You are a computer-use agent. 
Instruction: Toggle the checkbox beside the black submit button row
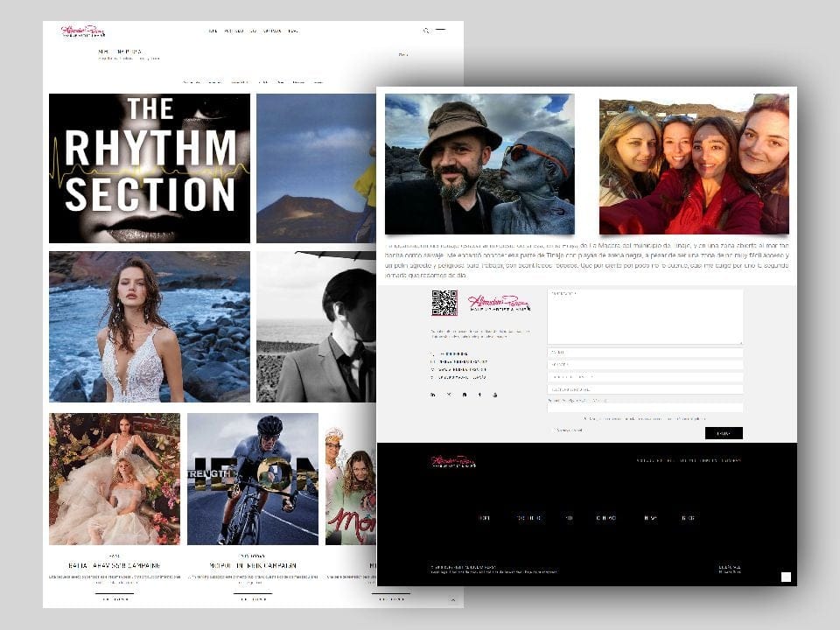(x=554, y=430)
